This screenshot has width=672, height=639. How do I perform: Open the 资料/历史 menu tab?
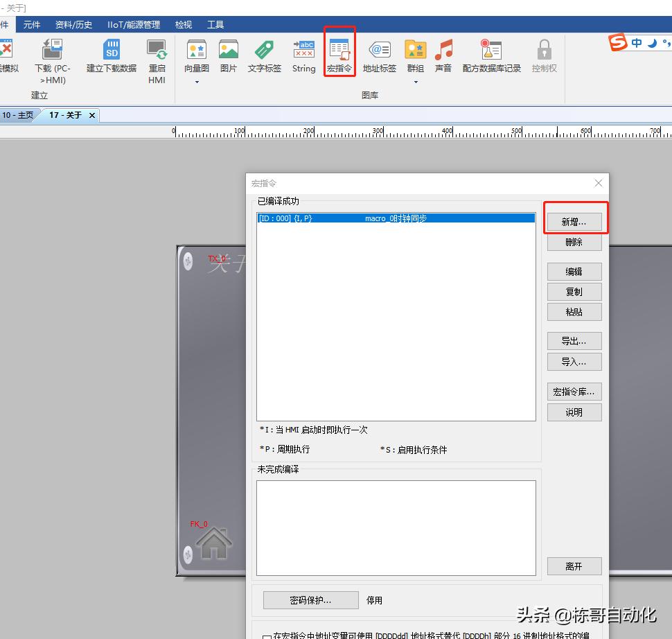pos(73,25)
